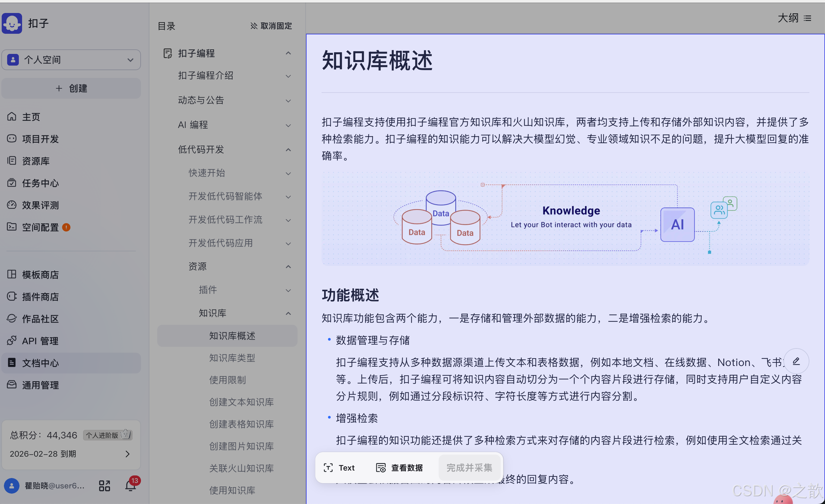Click the Coze logo

(x=12, y=23)
